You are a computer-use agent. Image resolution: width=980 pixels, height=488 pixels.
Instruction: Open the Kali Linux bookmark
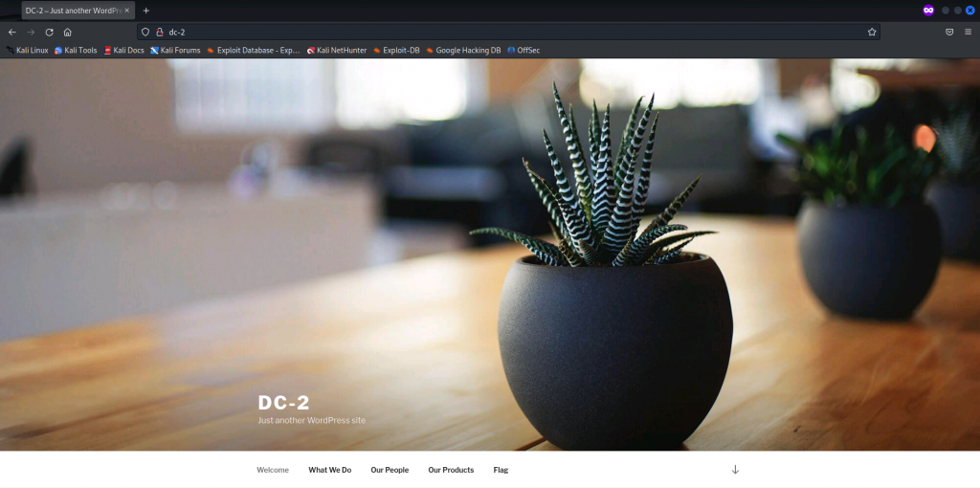27,50
